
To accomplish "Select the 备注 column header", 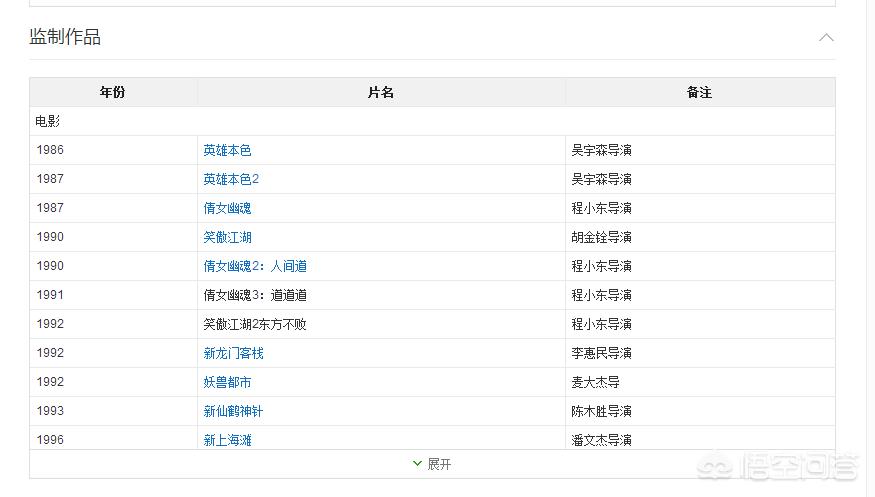I will (x=699, y=92).
